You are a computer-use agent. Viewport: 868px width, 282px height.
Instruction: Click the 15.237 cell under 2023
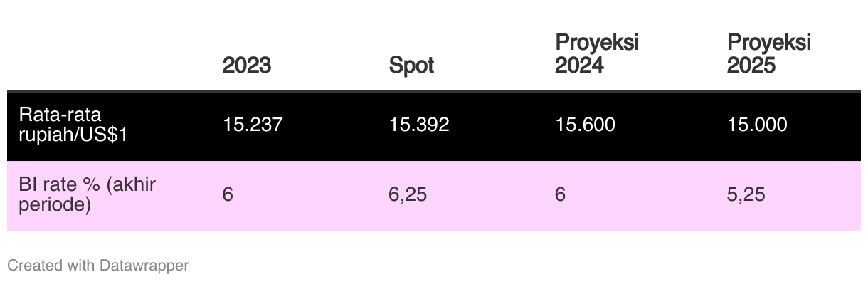point(253,125)
